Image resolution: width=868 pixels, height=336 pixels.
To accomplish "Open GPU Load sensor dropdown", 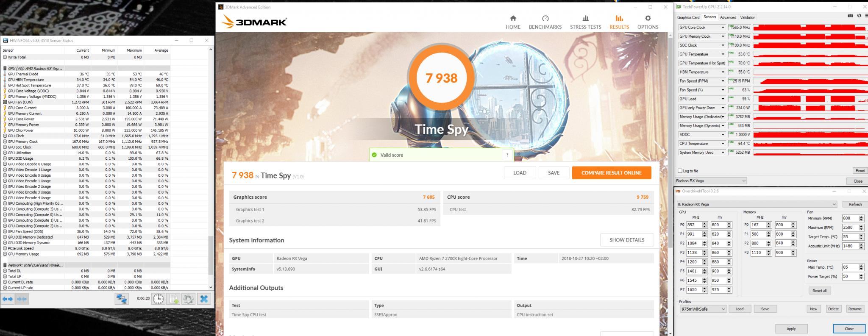I will click(x=723, y=99).
